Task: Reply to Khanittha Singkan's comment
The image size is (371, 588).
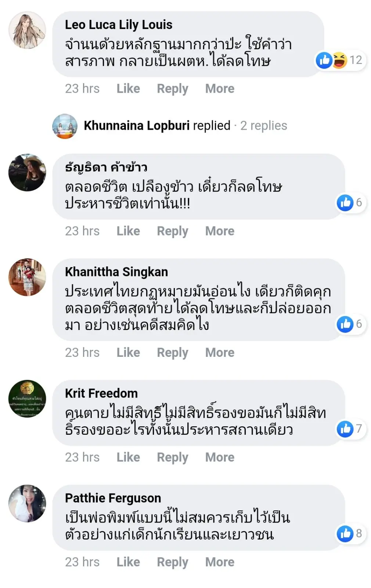Action: coord(172,352)
